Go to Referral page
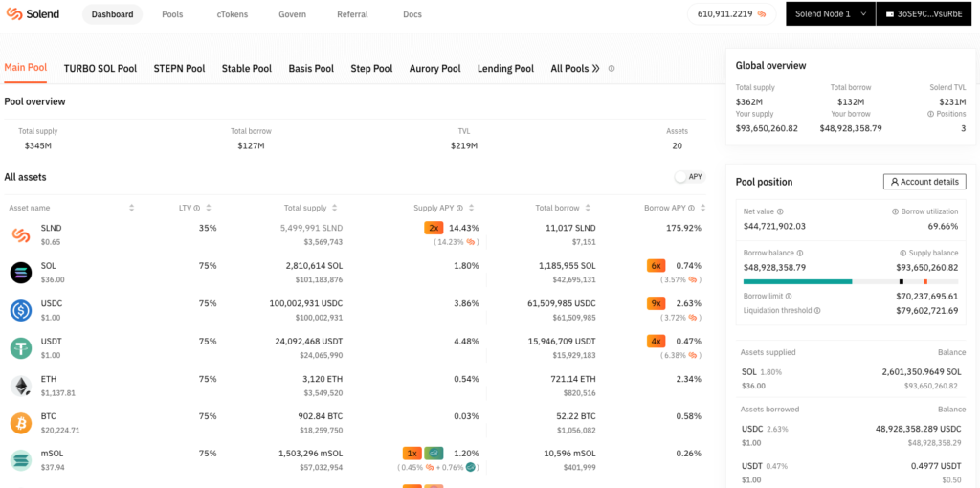Viewport: 980px width, 488px height. pos(352,14)
